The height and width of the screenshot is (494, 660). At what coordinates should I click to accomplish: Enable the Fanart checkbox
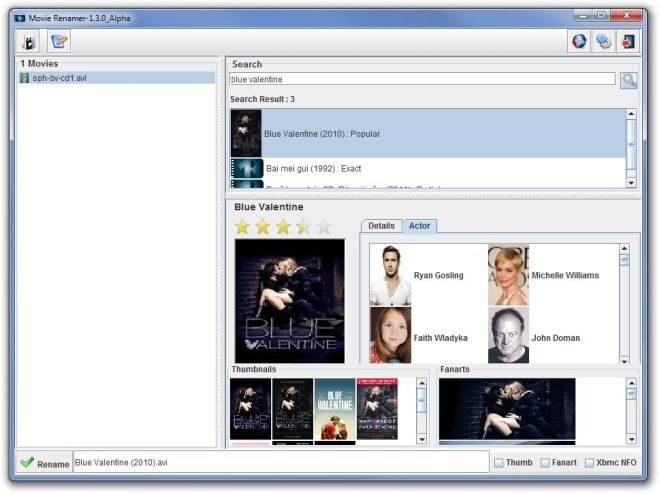coord(545,463)
